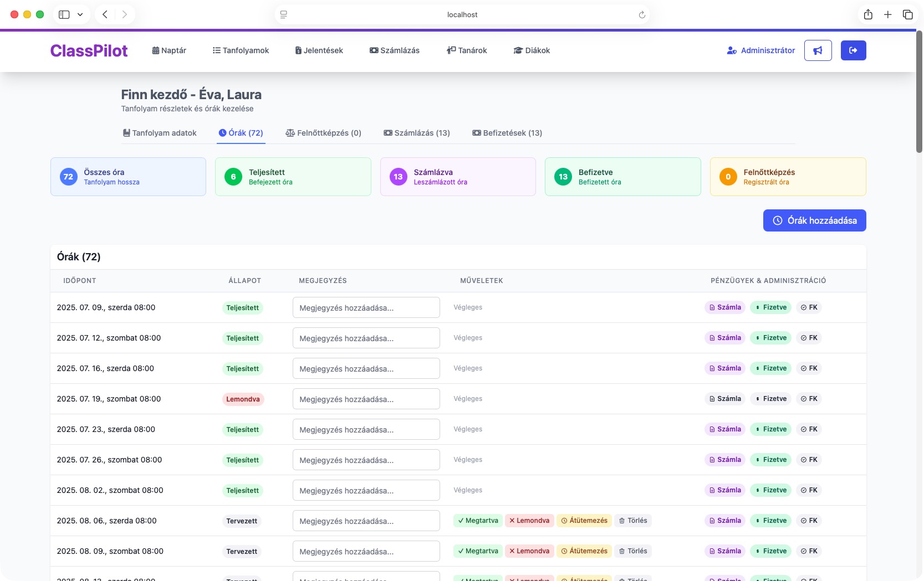Click Átütemezés for 2025. 08. 09. lesson
924x581 pixels.
584,551
